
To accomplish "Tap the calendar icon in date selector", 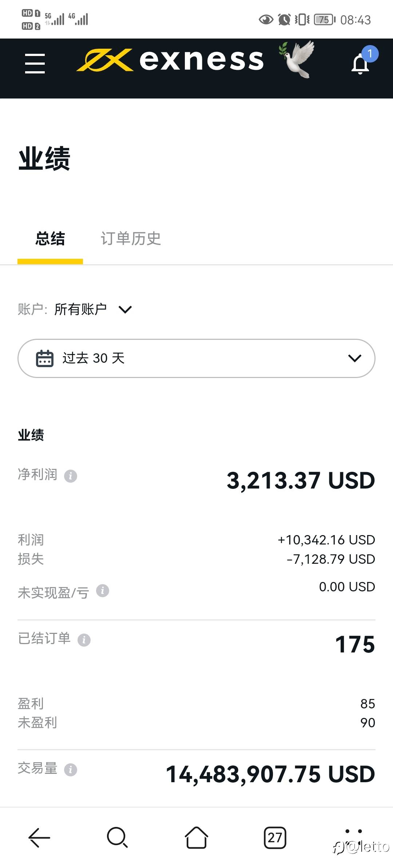I will 45,358.
